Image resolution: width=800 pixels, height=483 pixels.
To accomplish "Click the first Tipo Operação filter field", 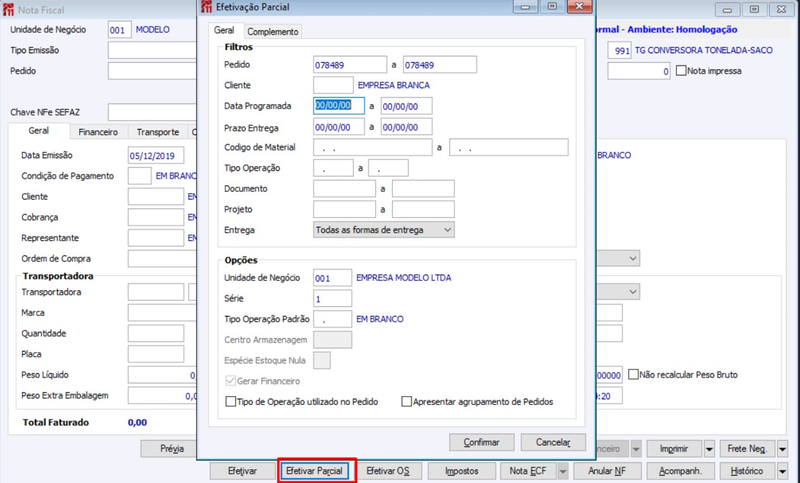I will tap(333, 168).
